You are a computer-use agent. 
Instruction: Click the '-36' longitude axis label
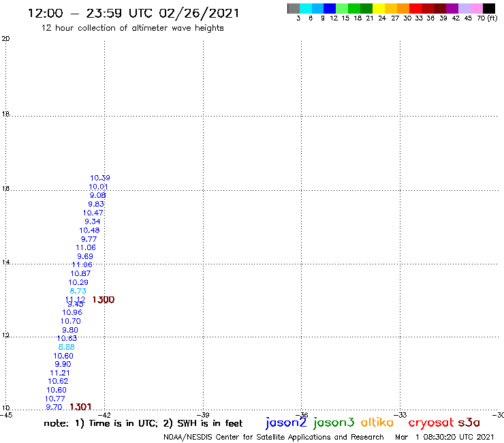click(303, 415)
